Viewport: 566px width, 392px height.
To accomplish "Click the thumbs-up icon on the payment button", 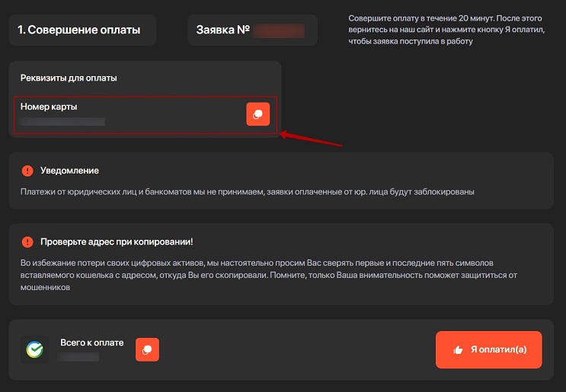I will [x=458, y=350].
